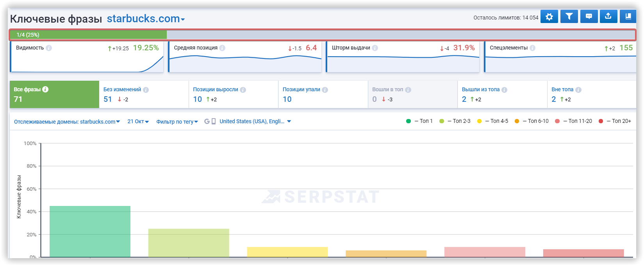Open the Видимость metric card

(x=87, y=57)
